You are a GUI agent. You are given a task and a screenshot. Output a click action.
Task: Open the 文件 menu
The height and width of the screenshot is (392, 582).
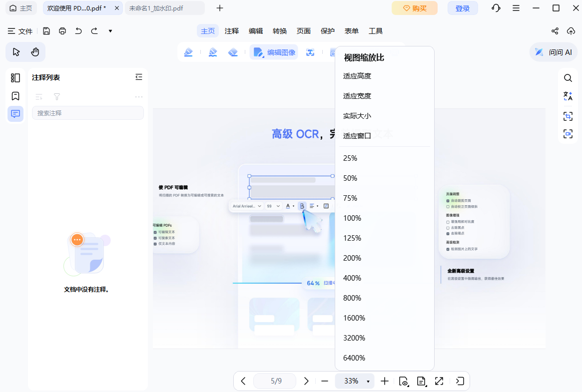[20, 31]
